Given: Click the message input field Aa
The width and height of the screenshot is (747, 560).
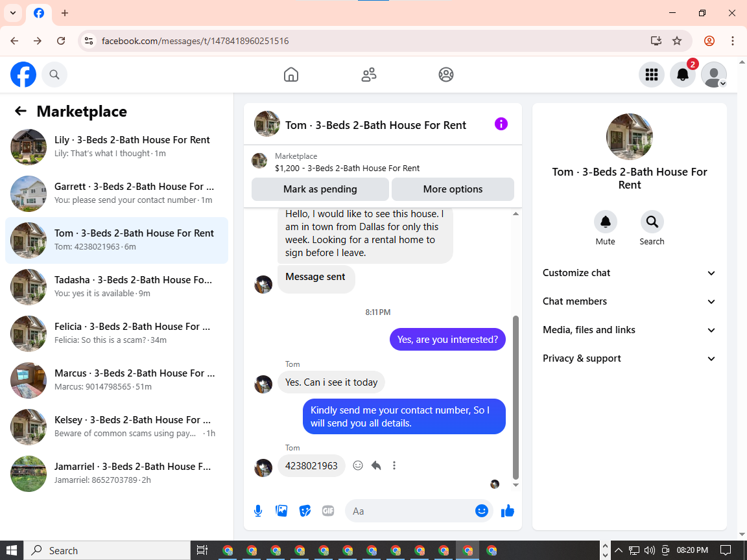Looking at the screenshot, I should (x=410, y=511).
